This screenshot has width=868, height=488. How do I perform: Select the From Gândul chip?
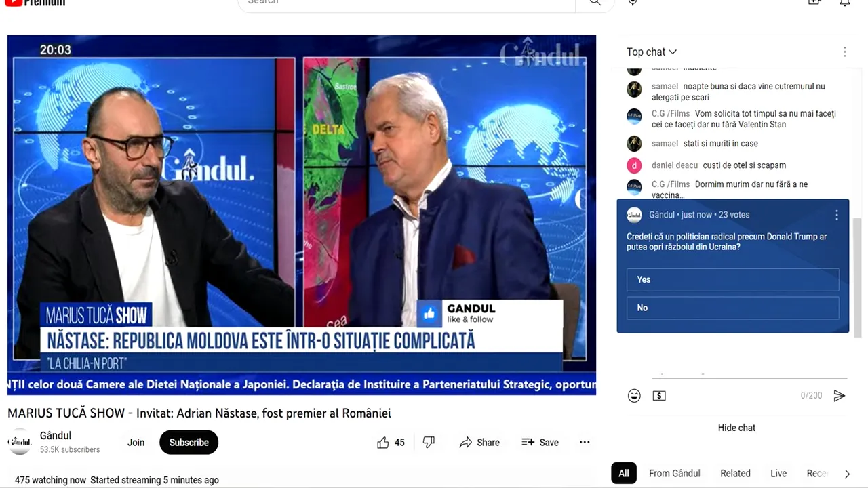pyautogui.click(x=675, y=474)
